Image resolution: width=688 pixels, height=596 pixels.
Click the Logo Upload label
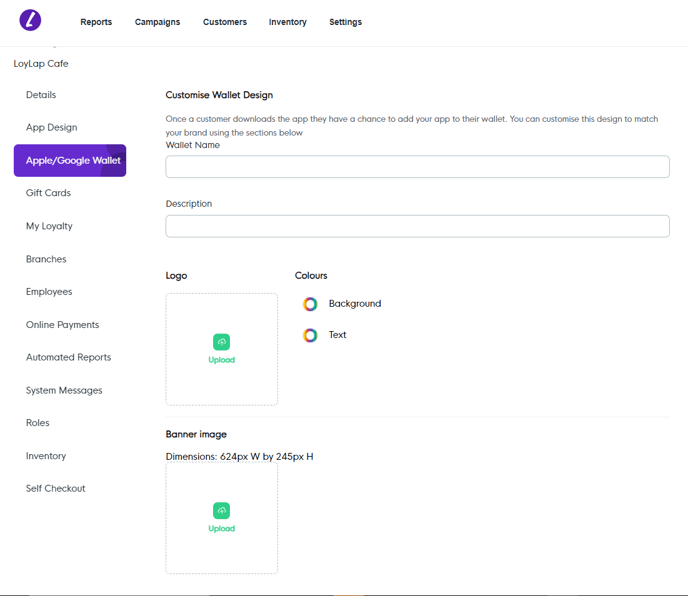coord(222,360)
